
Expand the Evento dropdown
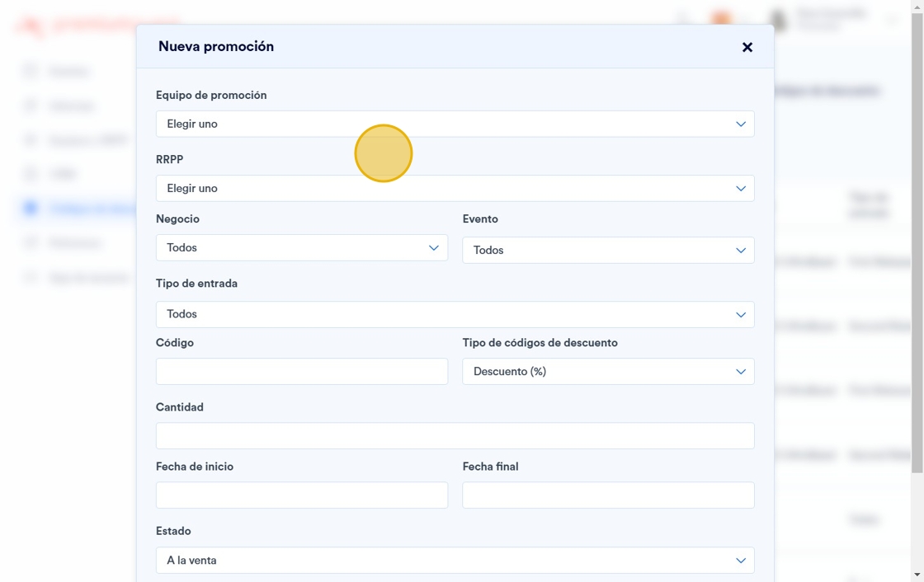pos(608,250)
